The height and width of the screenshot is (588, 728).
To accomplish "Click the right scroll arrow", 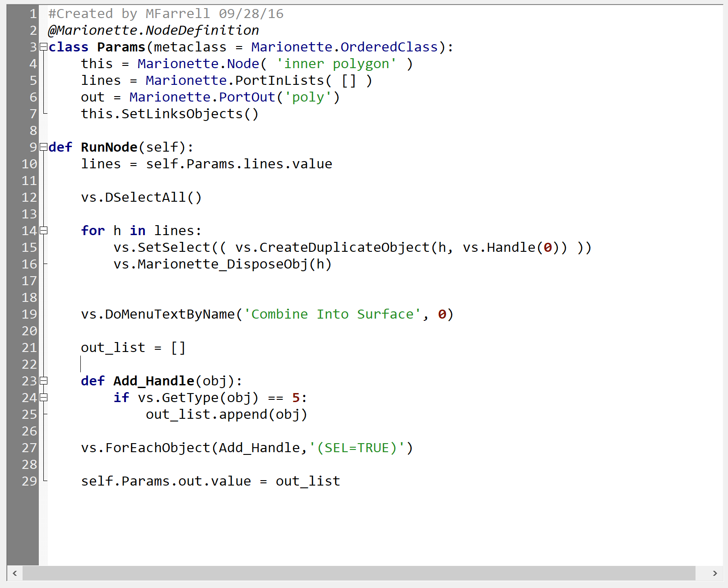I will 714,573.
